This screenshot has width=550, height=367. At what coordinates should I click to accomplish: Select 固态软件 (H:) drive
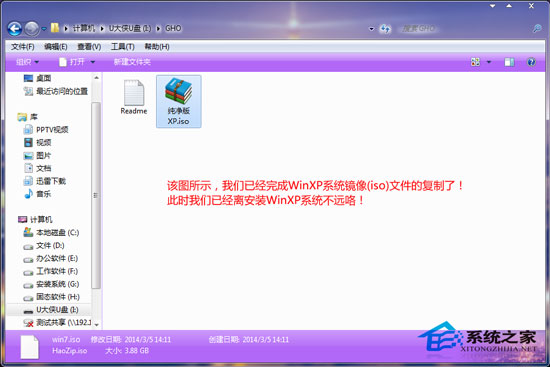(x=51, y=297)
